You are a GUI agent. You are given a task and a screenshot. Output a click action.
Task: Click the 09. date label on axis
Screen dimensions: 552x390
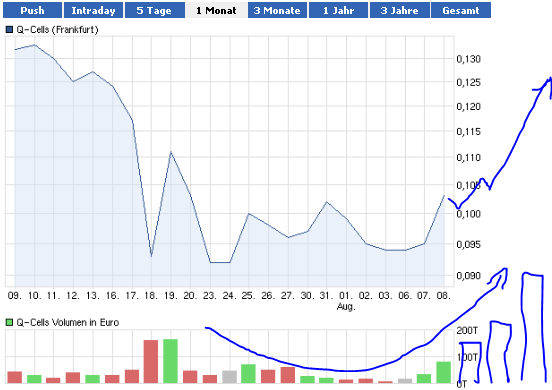point(15,295)
